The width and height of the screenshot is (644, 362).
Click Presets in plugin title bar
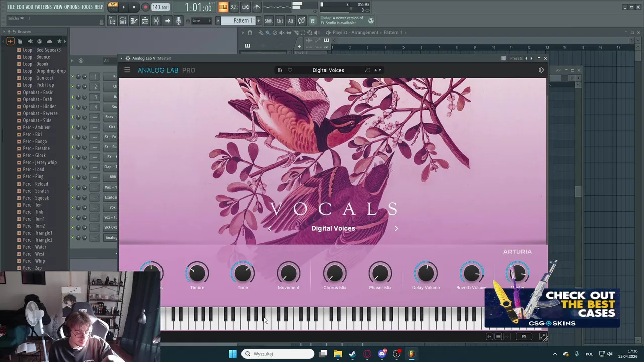tap(517, 58)
